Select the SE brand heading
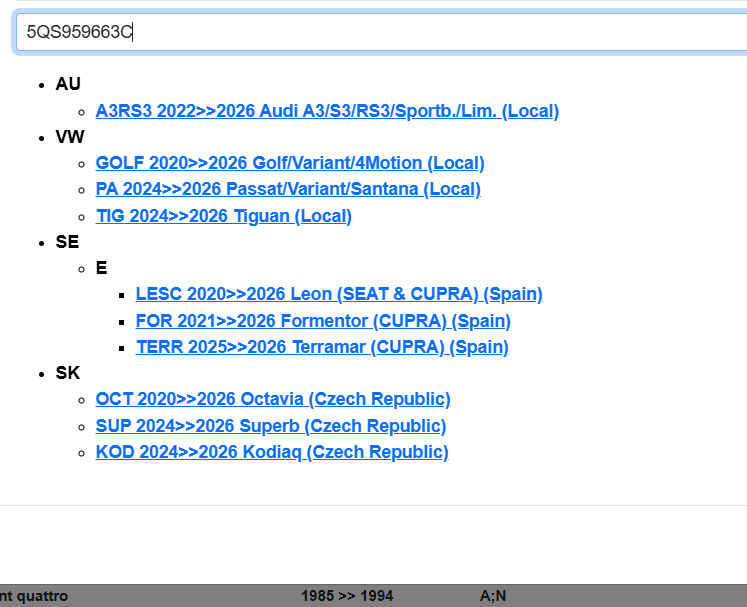 pos(67,242)
